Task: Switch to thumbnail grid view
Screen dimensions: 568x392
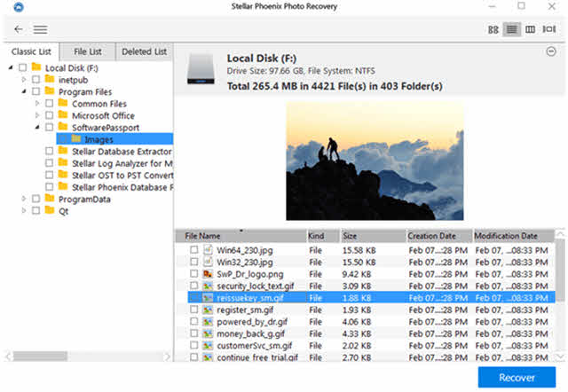Action: [493, 29]
